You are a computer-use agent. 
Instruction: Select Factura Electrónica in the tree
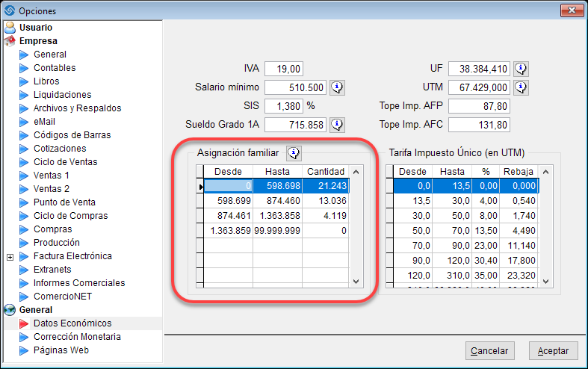[x=72, y=256]
